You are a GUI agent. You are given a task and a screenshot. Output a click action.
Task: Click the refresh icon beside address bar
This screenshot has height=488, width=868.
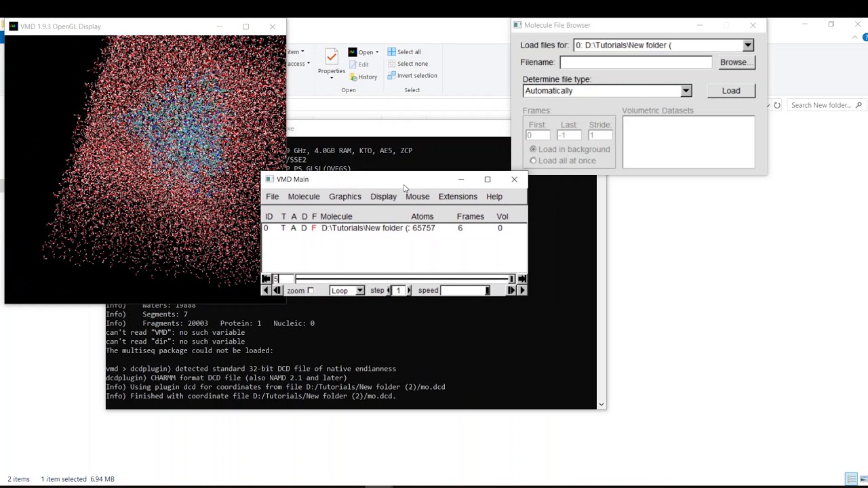[x=777, y=105]
